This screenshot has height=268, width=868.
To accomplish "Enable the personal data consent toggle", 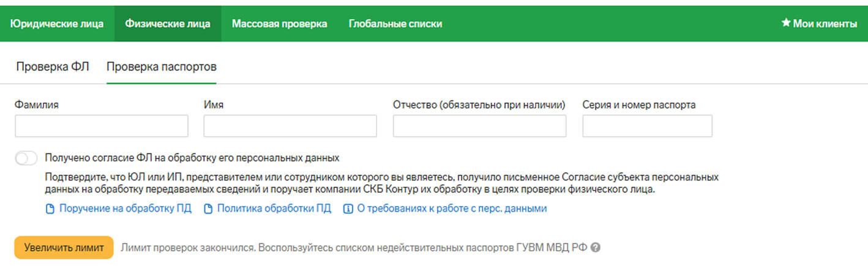I will (x=26, y=158).
